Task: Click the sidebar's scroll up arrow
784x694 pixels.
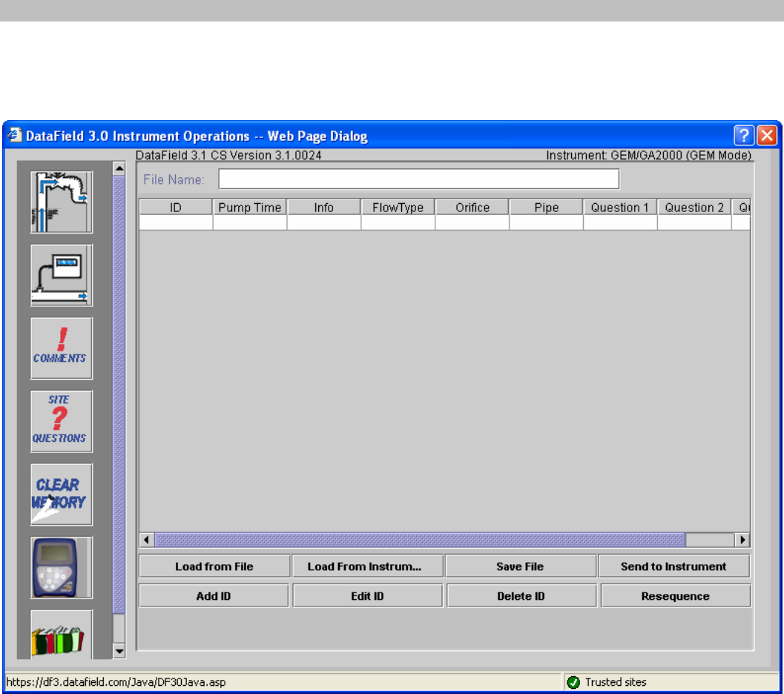Action: (119, 168)
